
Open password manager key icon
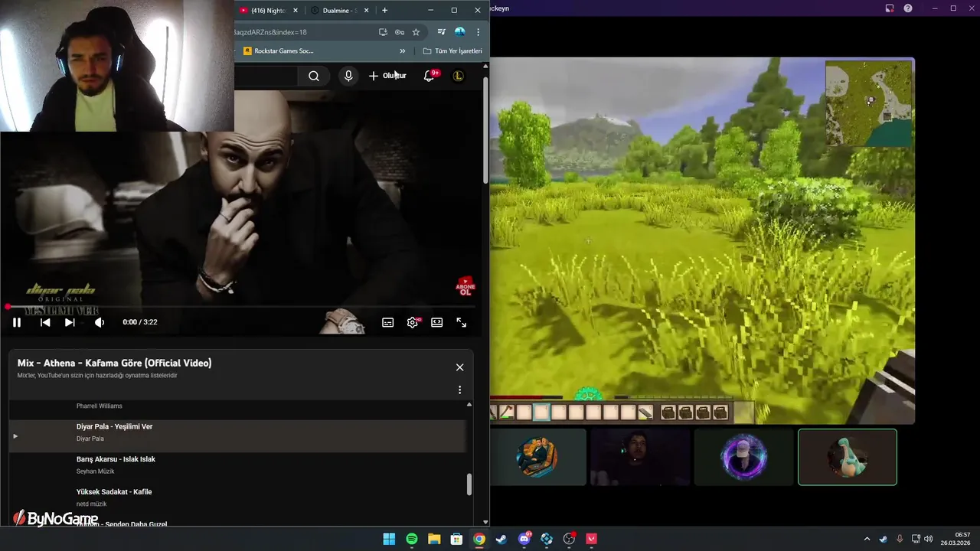(400, 32)
